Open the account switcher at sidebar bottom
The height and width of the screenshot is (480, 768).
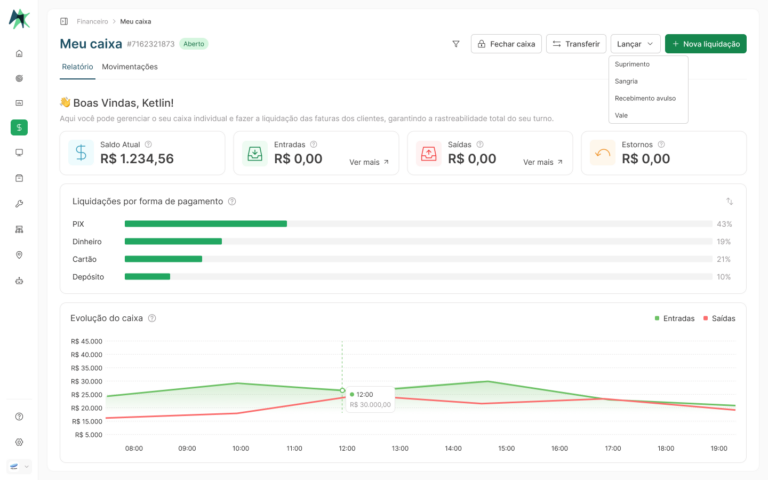click(x=19, y=466)
